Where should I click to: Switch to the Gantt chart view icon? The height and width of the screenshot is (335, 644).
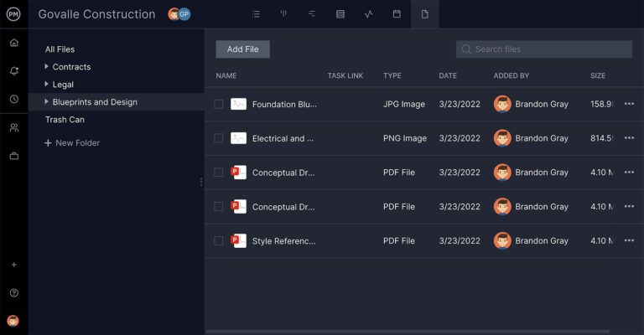pos(312,14)
